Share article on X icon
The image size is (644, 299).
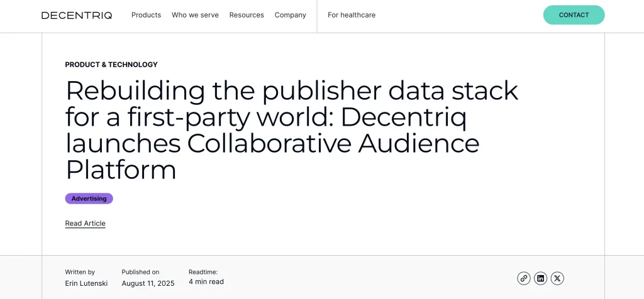[557, 278]
